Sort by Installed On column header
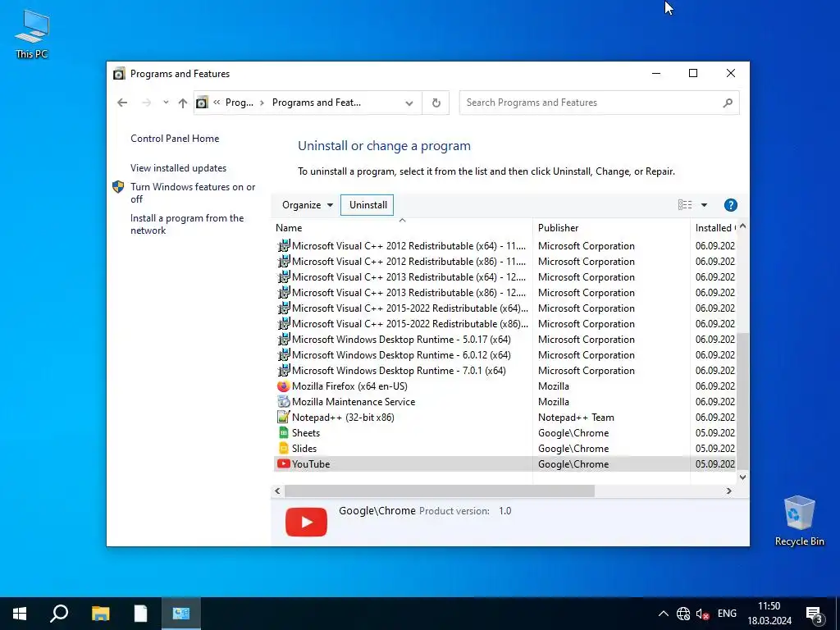 pyautogui.click(x=714, y=228)
